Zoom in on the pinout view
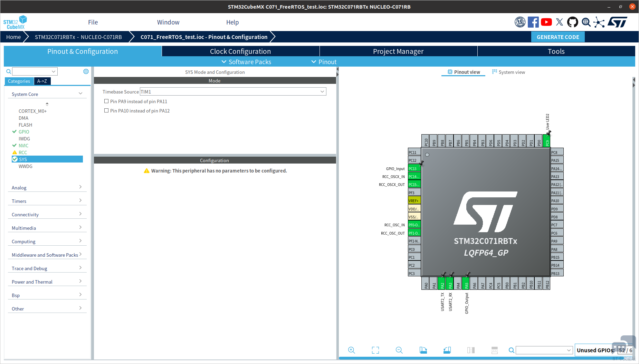Screen dimensions: 639x364 pyautogui.click(x=352, y=350)
